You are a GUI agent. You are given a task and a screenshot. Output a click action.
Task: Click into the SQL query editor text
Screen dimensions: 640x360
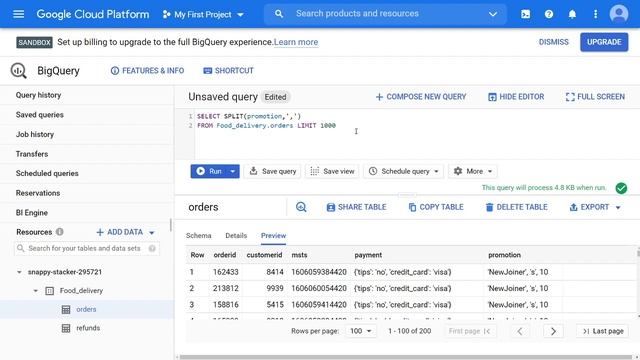click(266, 121)
